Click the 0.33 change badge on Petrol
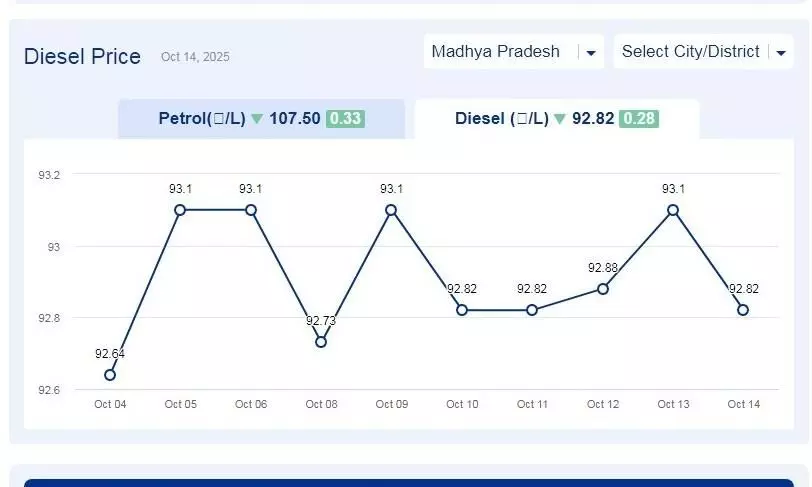Viewport: 812px width, 487px height. coord(345,119)
